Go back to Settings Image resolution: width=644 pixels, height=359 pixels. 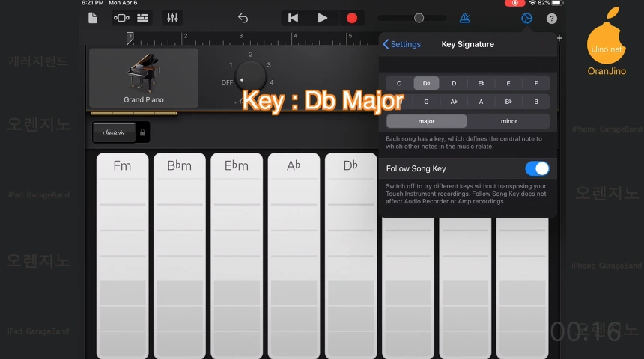pyautogui.click(x=401, y=44)
